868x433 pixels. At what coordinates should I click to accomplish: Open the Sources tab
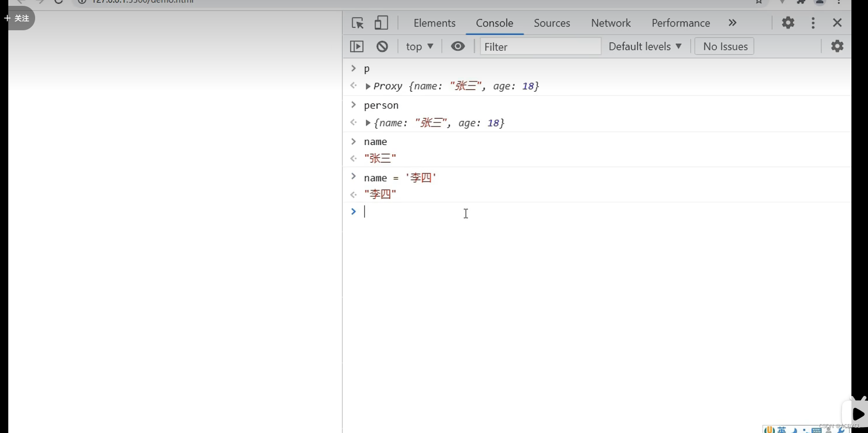point(552,23)
